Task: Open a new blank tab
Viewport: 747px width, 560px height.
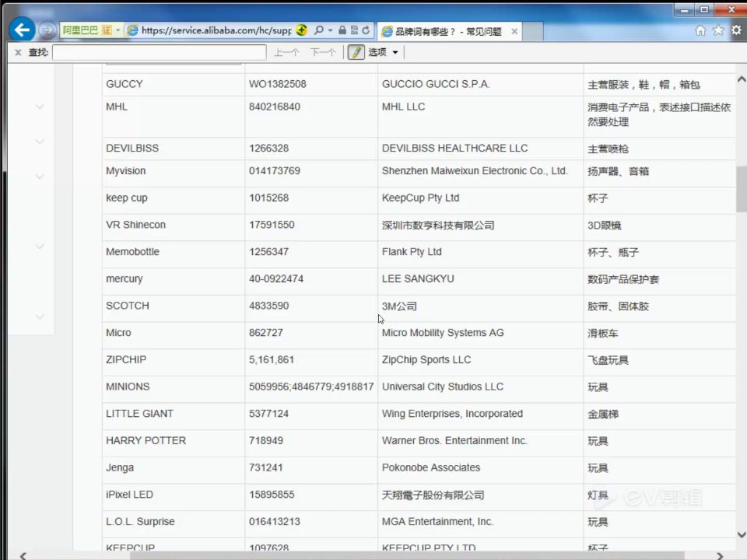Action: click(533, 31)
